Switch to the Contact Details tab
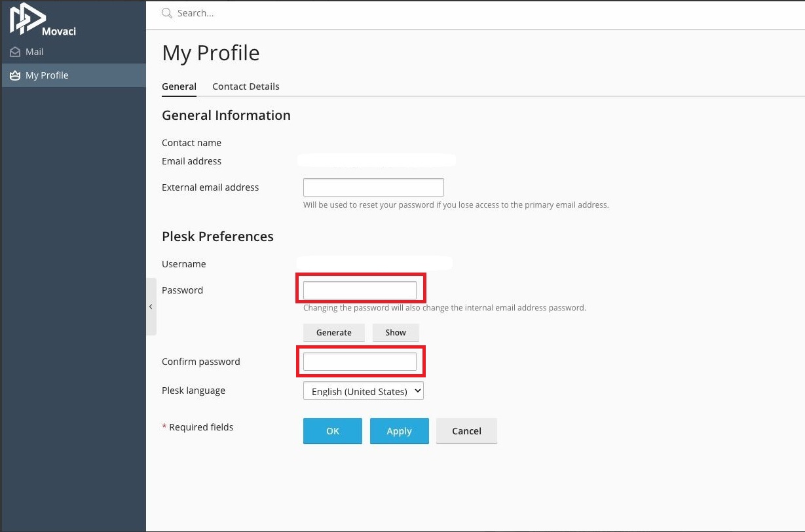 (x=246, y=86)
